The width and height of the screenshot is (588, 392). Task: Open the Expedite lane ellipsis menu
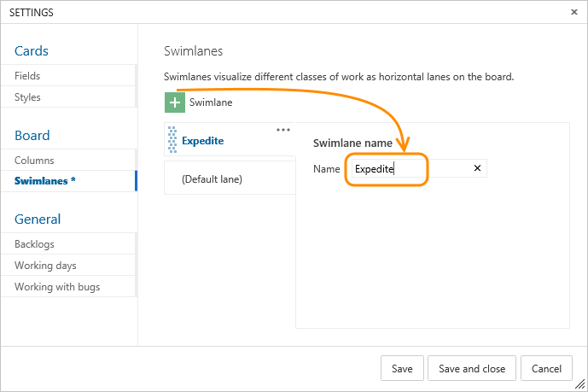coord(283,130)
